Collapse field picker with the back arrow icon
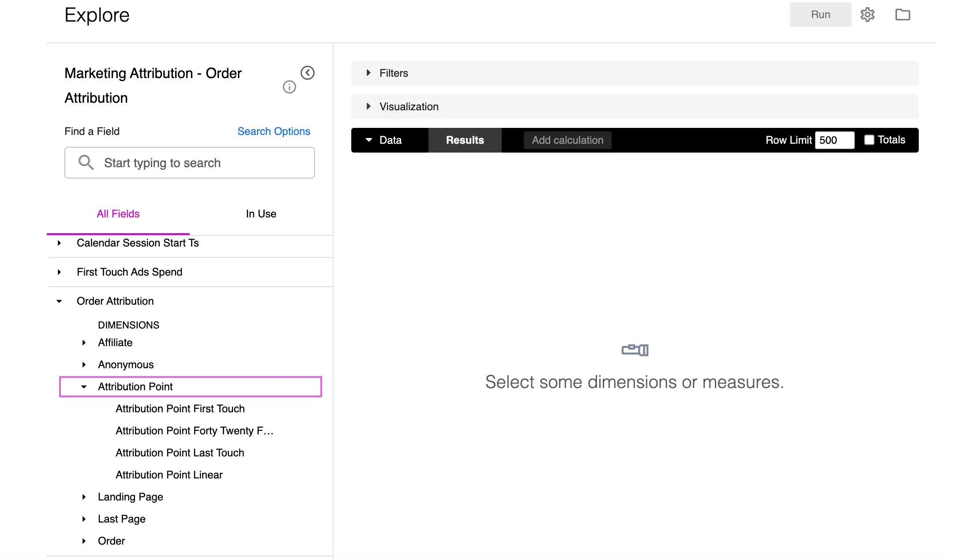Viewport: 962px width, 560px height. 308,73
